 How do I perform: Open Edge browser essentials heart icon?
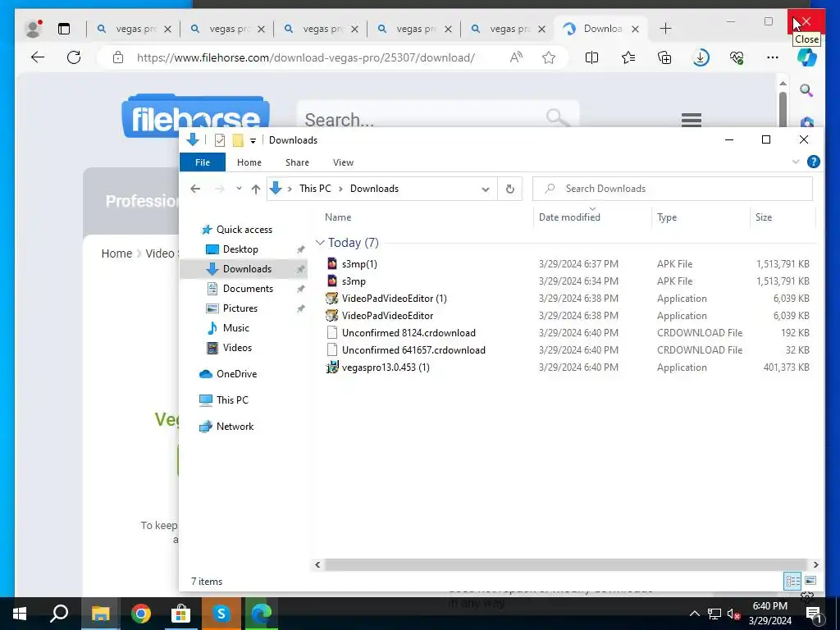point(737,57)
